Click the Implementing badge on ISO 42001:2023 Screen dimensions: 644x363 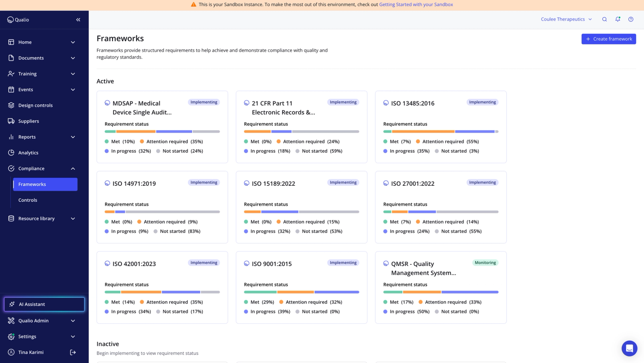(x=204, y=263)
